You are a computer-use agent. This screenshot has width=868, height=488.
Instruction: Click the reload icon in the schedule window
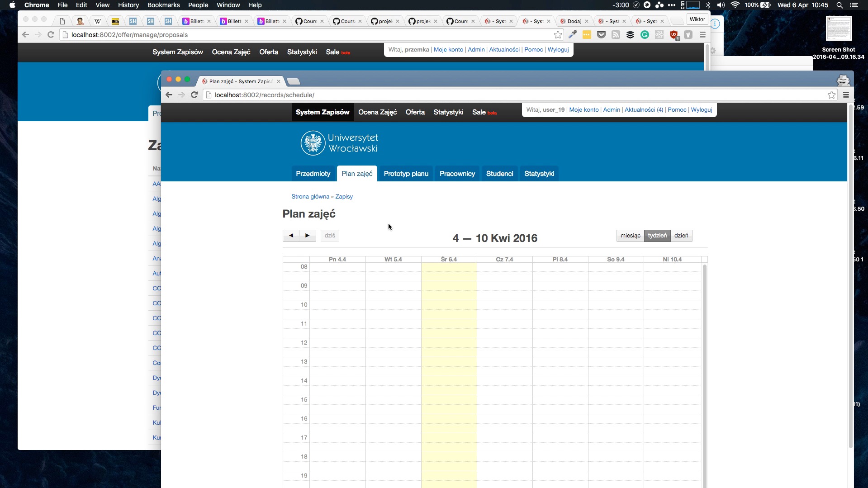coord(194,95)
